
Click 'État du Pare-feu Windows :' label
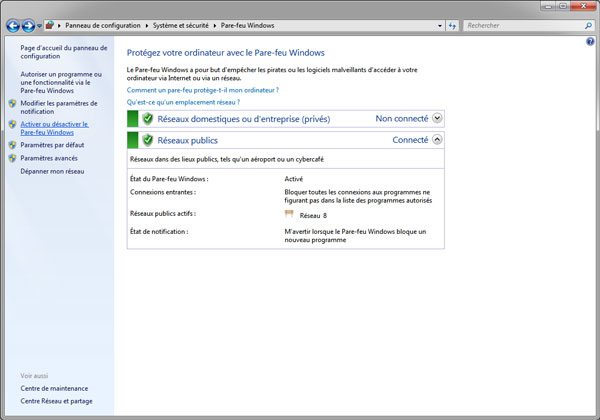click(x=169, y=179)
